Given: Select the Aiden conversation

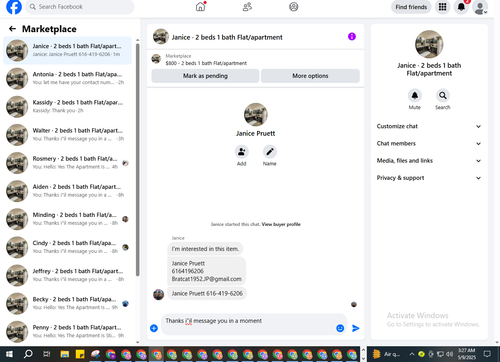Looking at the screenshot, I should [x=67, y=191].
